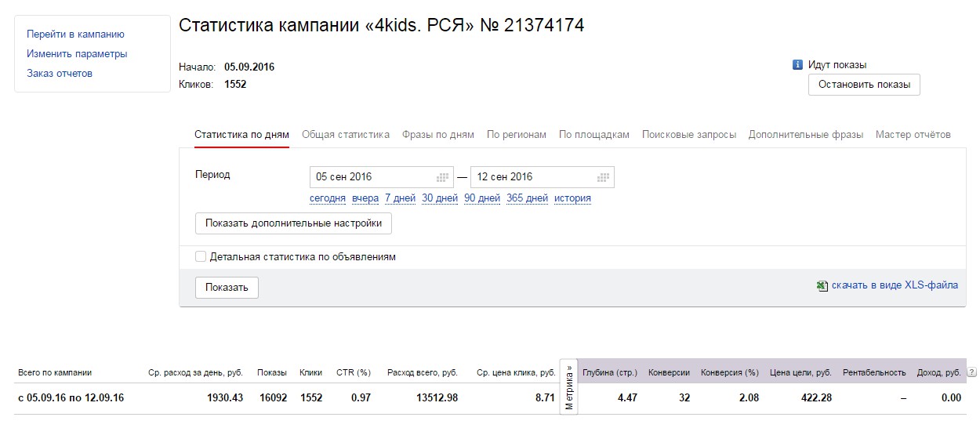Choose the 90 дней period link
The width and height of the screenshot is (980, 428).
[482, 198]
